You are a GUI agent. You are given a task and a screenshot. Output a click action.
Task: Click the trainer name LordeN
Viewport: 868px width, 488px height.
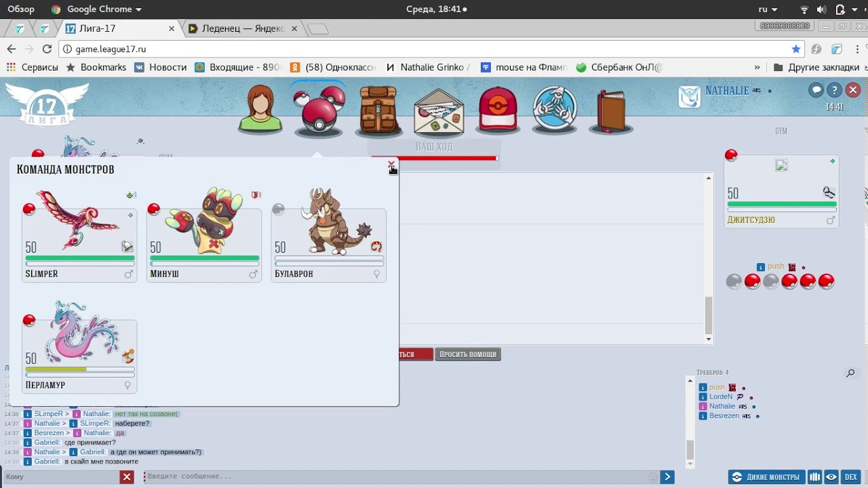click(721, 397)
